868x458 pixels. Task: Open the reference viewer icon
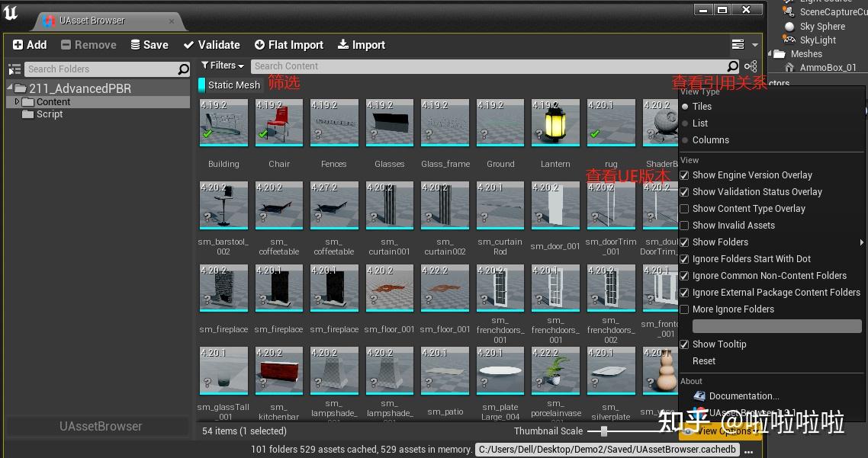(x=751, y=66)
